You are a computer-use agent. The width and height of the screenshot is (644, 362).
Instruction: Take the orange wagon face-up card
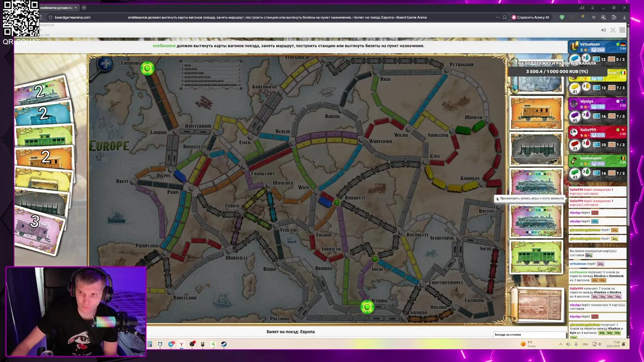click(536, 113)
